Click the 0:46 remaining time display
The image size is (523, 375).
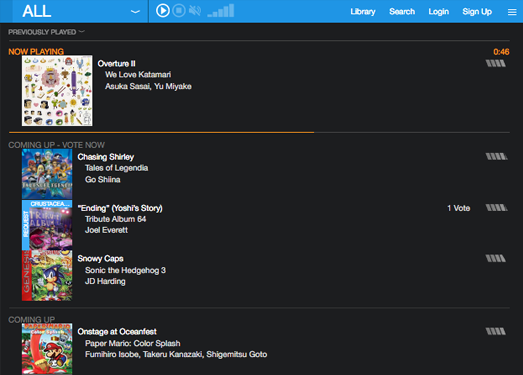point(501,52)
